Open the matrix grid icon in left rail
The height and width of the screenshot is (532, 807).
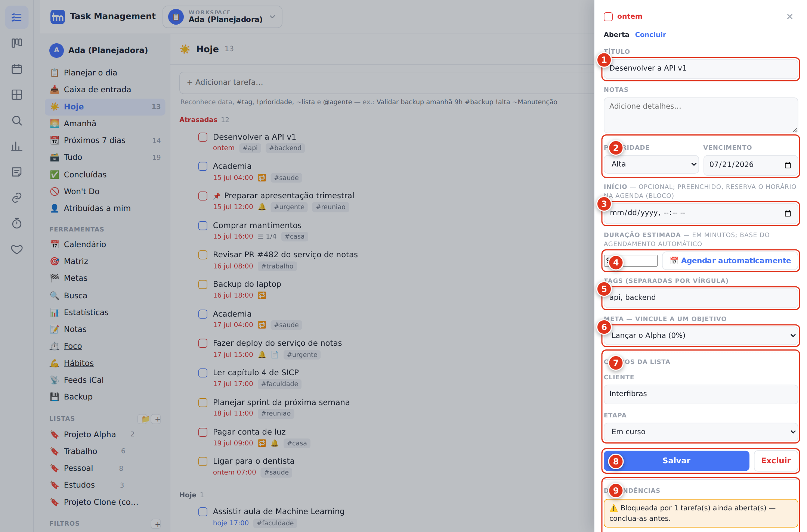17,94
